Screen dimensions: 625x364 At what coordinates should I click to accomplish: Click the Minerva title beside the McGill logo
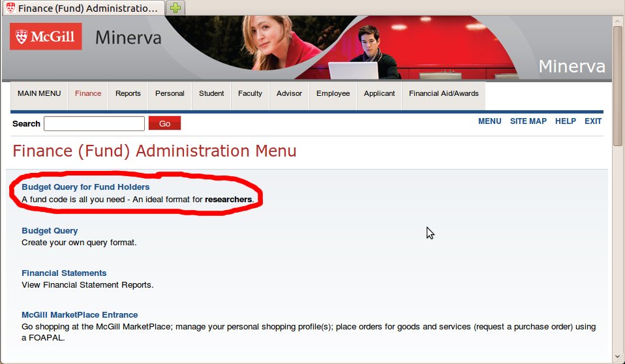point(129,38)
